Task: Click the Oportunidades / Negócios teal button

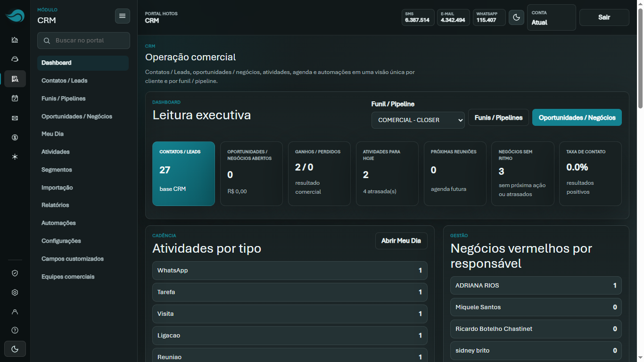Action: 577,117
